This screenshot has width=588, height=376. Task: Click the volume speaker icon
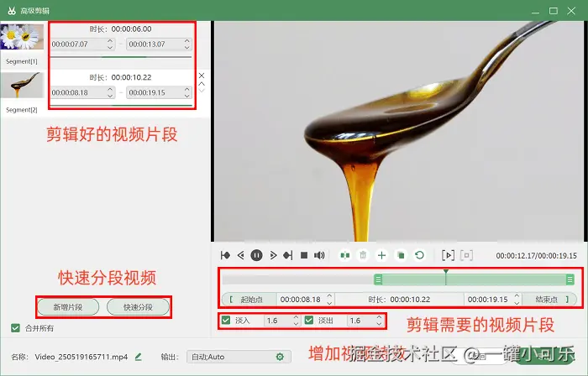[x=319, y=255]
